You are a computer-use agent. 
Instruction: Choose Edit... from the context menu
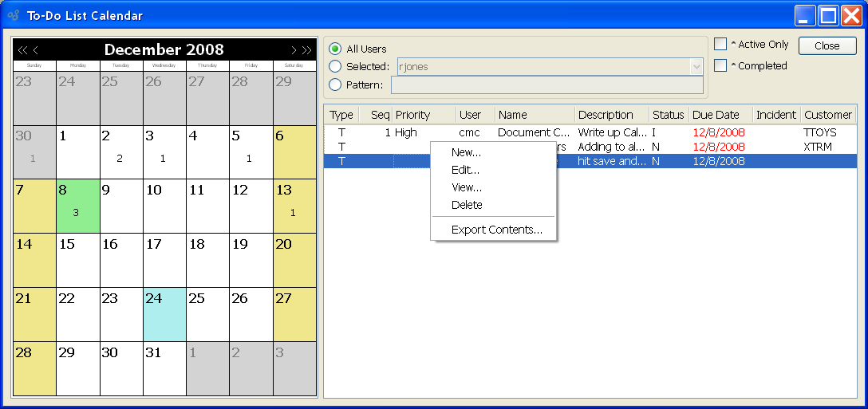tap(493, 170)
